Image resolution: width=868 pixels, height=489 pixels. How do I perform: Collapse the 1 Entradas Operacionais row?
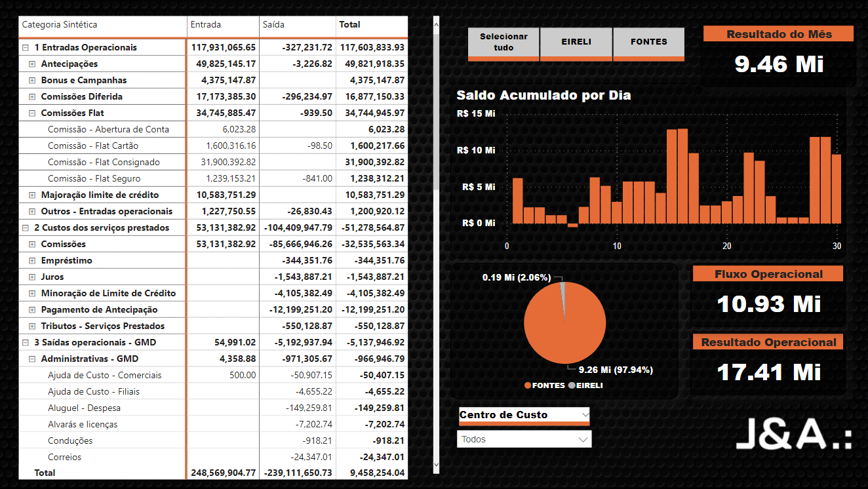click(26, 48)
